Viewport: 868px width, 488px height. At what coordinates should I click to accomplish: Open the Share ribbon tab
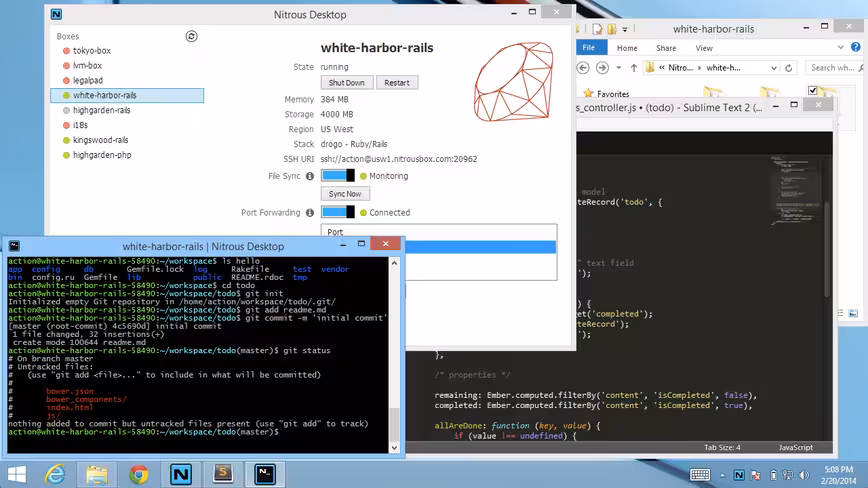(666, 48)
